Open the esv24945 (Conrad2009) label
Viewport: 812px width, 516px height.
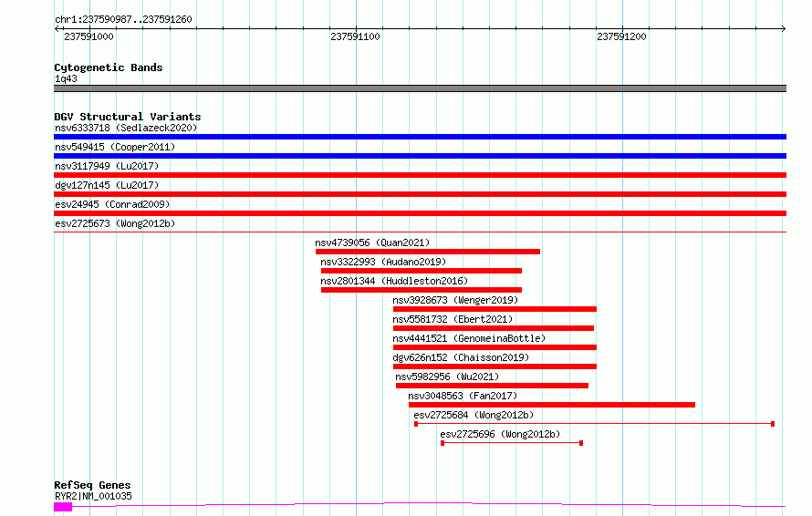click(112, 204)
